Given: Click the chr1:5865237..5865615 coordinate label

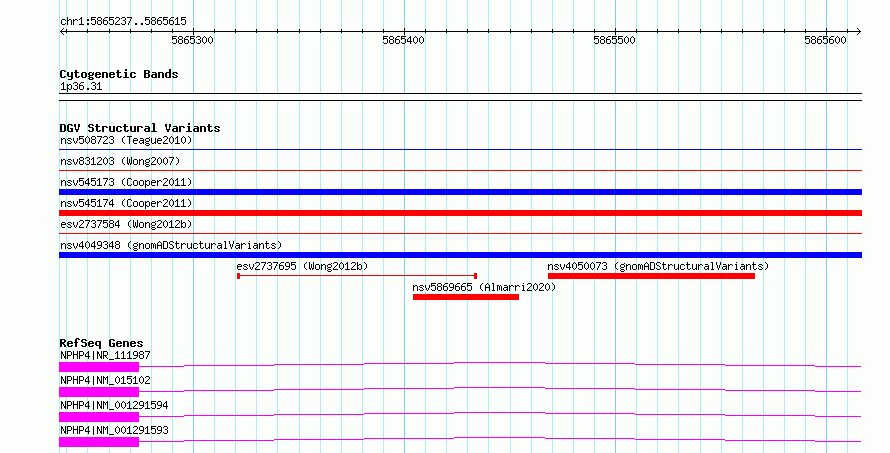Looking at the screenshot, I should pos(123,21).
